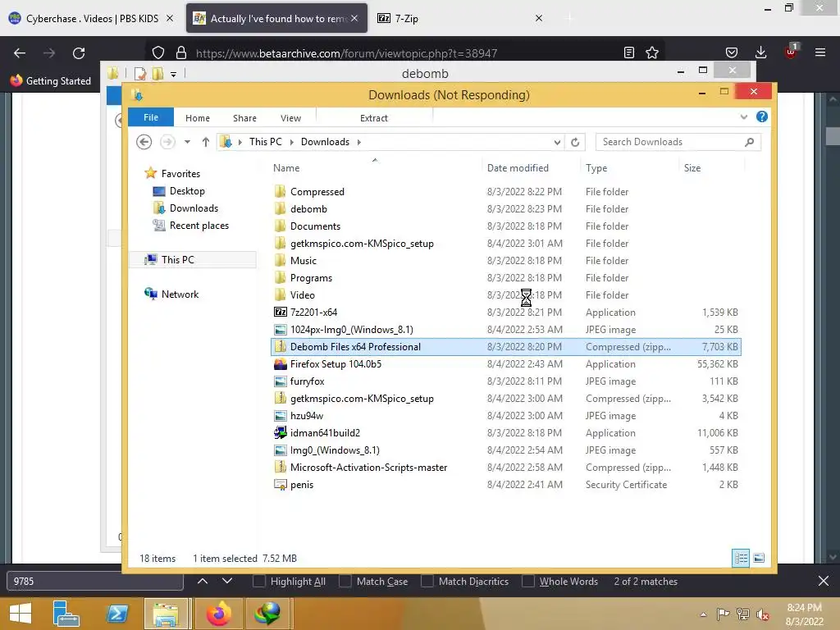Toggle the Match Diacritics checkbox
Viewport: 840px width, 630px height.
427,582
